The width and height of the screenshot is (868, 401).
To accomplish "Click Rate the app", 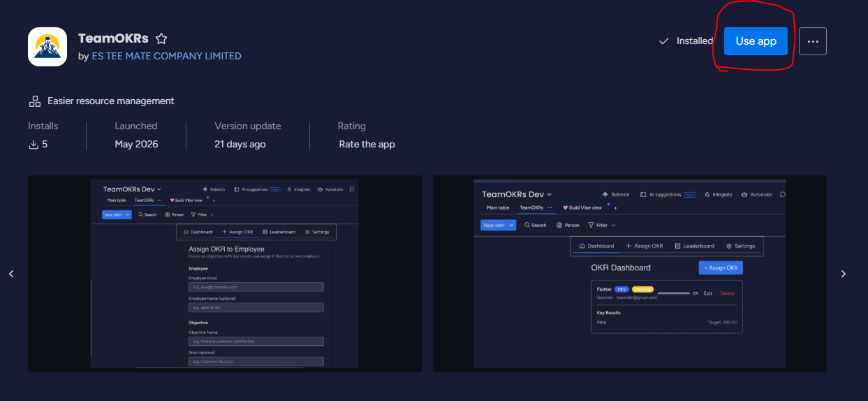I will (367, 145).
